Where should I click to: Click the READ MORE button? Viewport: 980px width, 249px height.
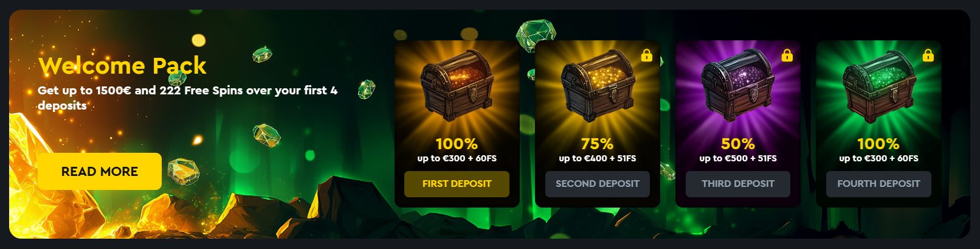tap(100, 172)
